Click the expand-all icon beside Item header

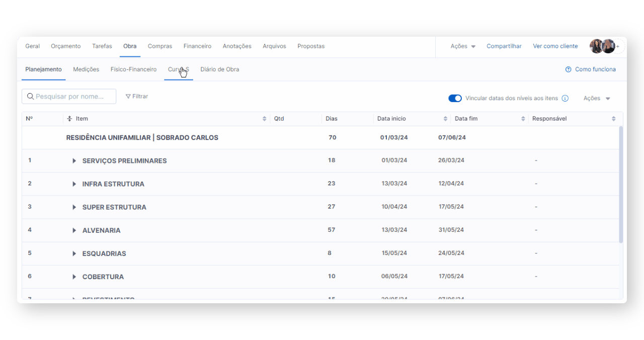tap(69, 119)
